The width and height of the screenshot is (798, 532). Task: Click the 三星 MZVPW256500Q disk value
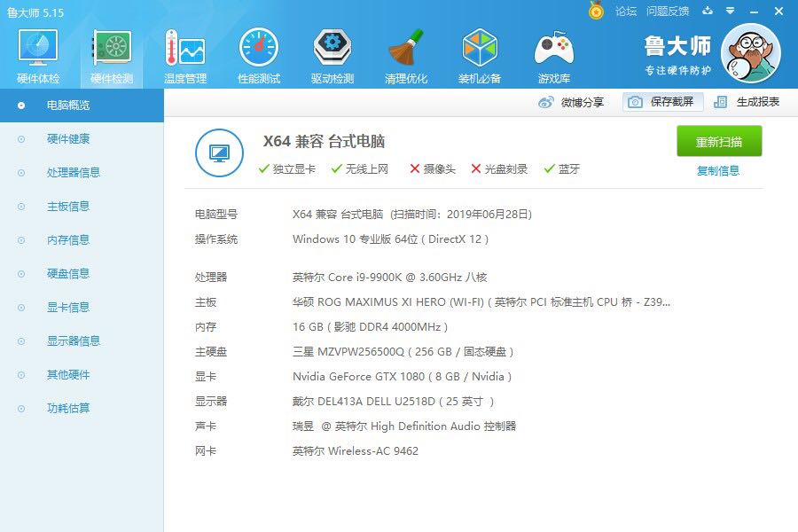pos(403,352)
